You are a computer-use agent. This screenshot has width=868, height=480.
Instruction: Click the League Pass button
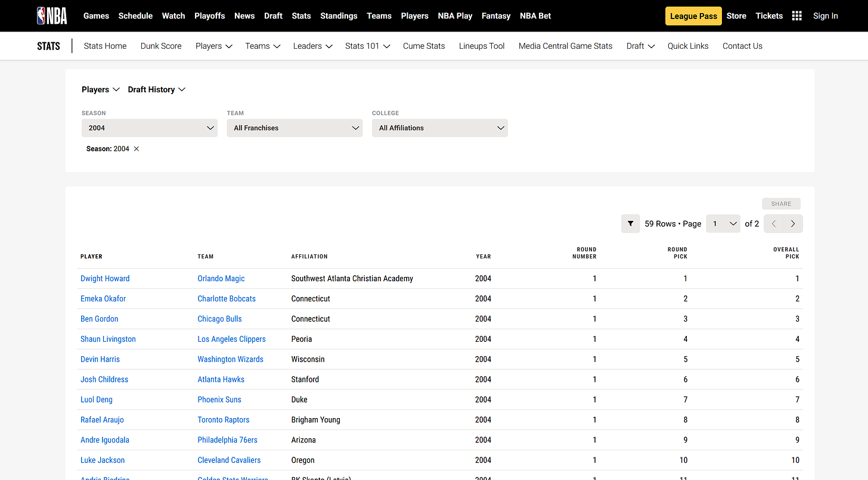693,16
